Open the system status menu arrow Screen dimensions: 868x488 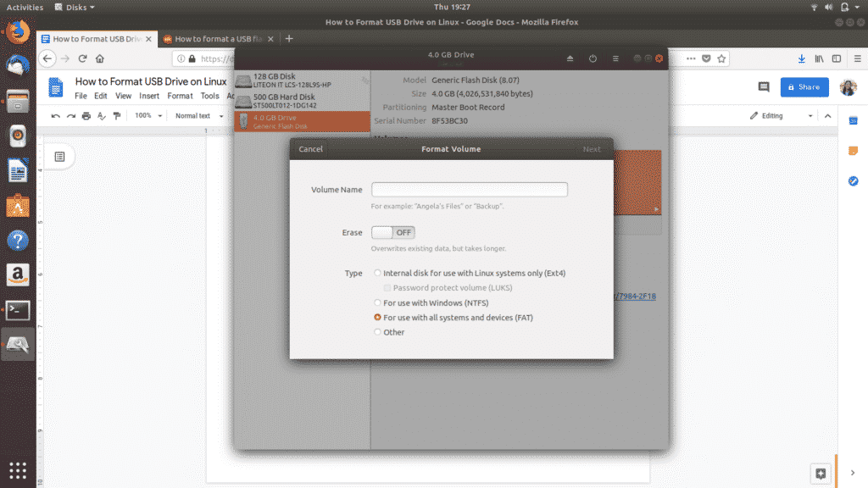857,7
